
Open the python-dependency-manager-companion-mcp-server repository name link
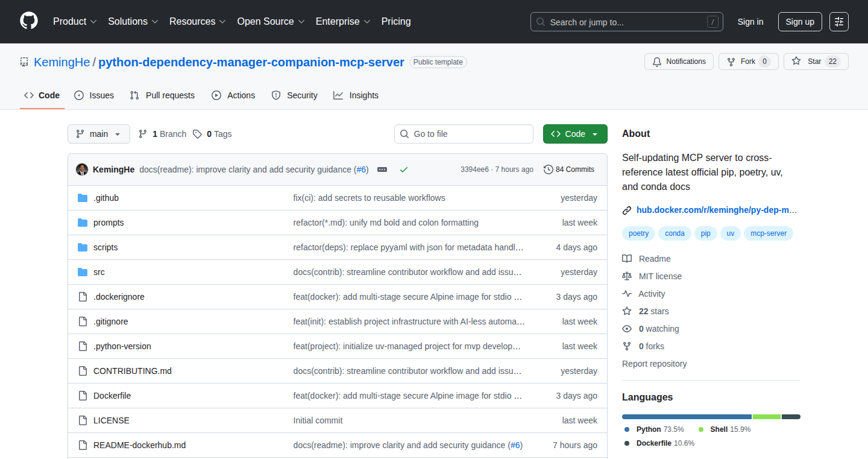tap(251, 62)
